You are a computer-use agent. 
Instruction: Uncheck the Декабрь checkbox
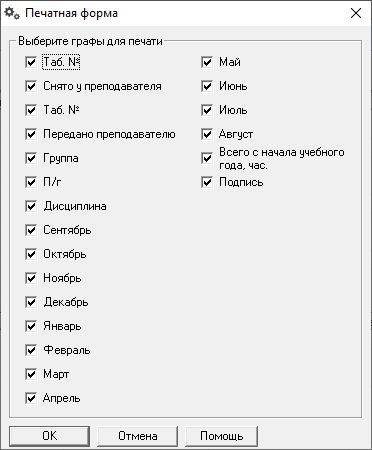coord(31,302)
